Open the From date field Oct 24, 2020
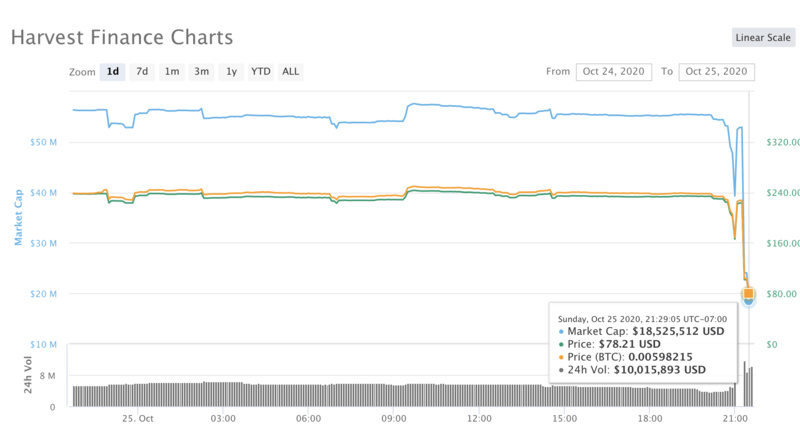The image size is (800, 436). pyautogui.click(x=614, y=71)
